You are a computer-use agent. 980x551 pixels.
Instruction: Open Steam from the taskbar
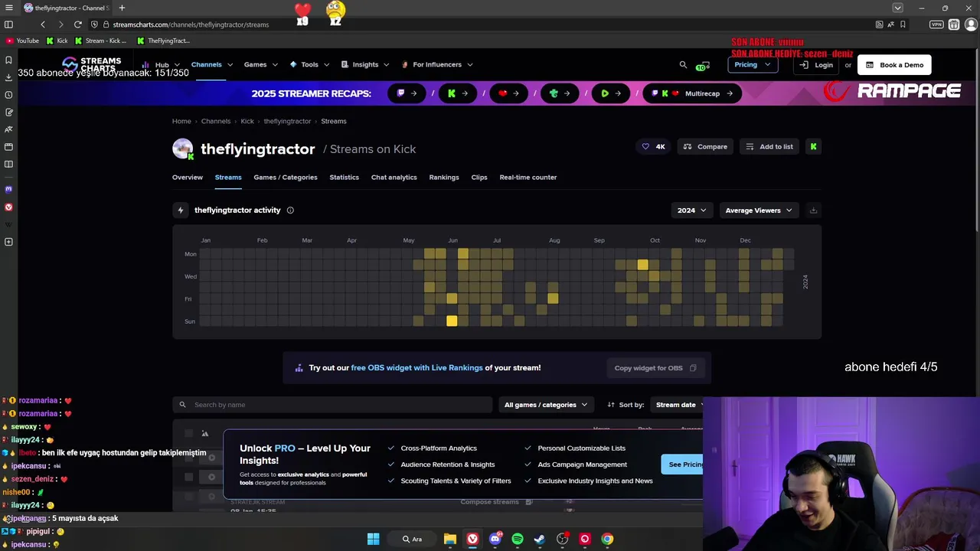(x=540, y=539)
